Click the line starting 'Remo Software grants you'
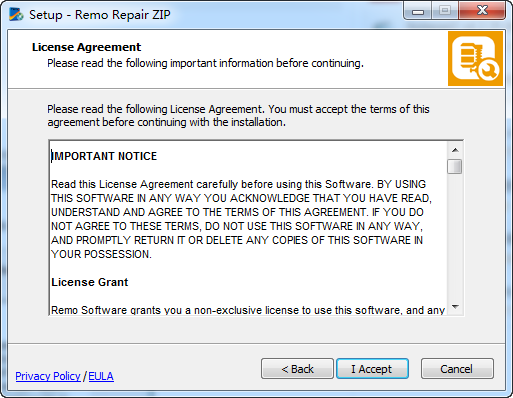513x398 pixels. [248, 310]
